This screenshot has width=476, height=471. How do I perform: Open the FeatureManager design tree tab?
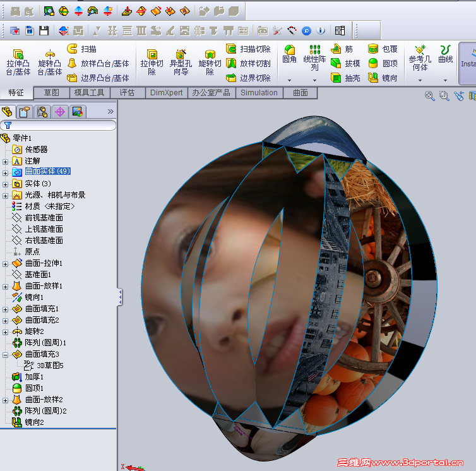[8, 112]
